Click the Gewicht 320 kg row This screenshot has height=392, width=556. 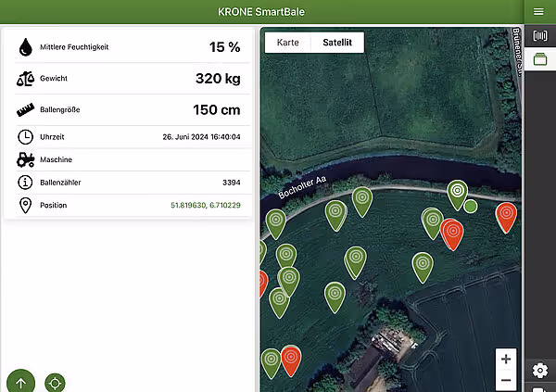tap(129, 79)
